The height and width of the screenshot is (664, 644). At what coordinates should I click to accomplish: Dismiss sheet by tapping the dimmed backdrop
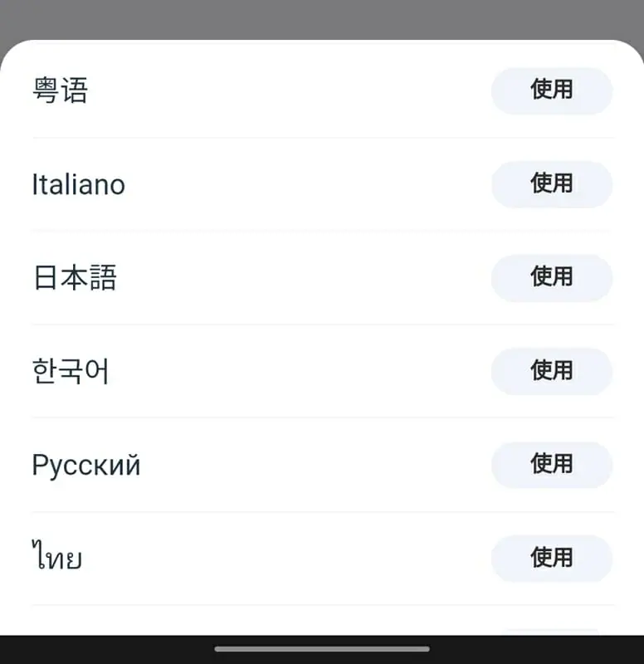(322, 18)
